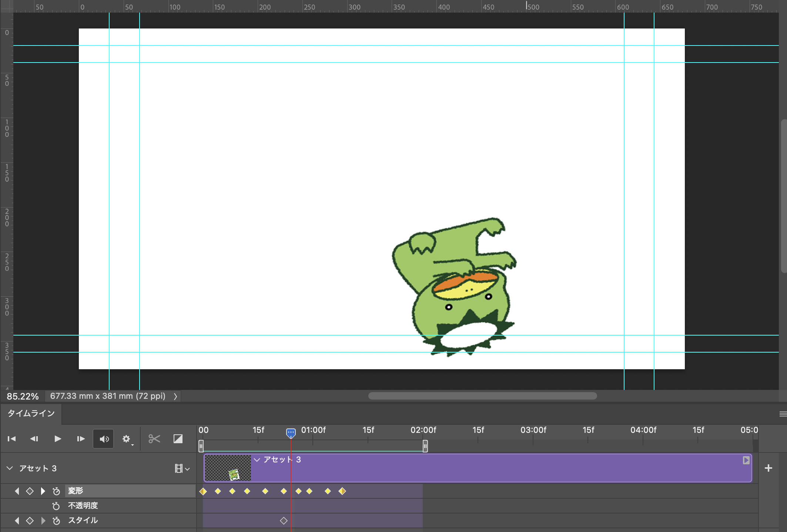Go to previous スタイル keyframe
Screen dimensions: 787x532
(17, 521)
